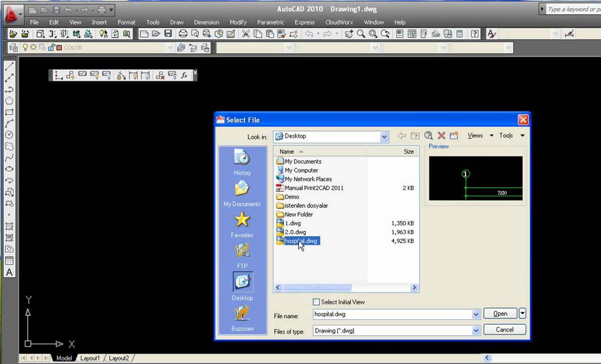Screen dimensions: 601x364
Task: Open the Draw menu
Action: (177, 22)
